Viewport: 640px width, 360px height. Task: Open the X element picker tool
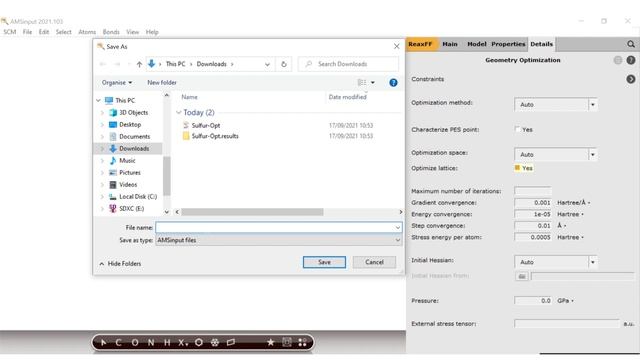coord(183,342)
